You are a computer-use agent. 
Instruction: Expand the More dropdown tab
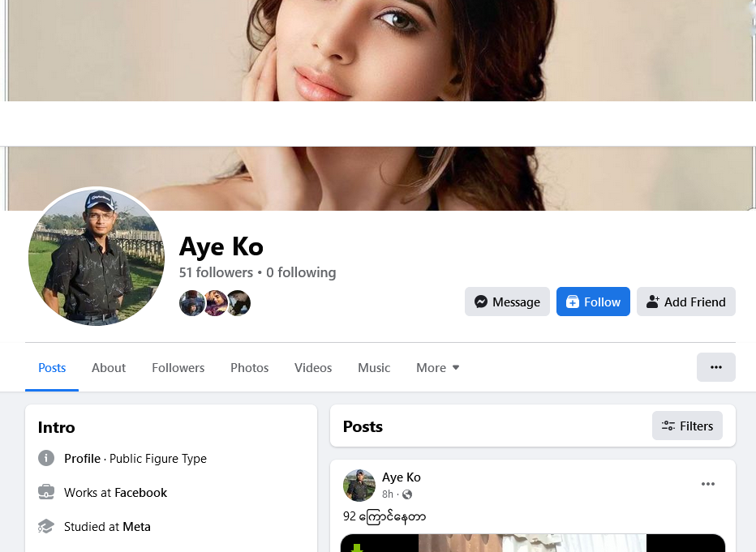coord(438,368)
